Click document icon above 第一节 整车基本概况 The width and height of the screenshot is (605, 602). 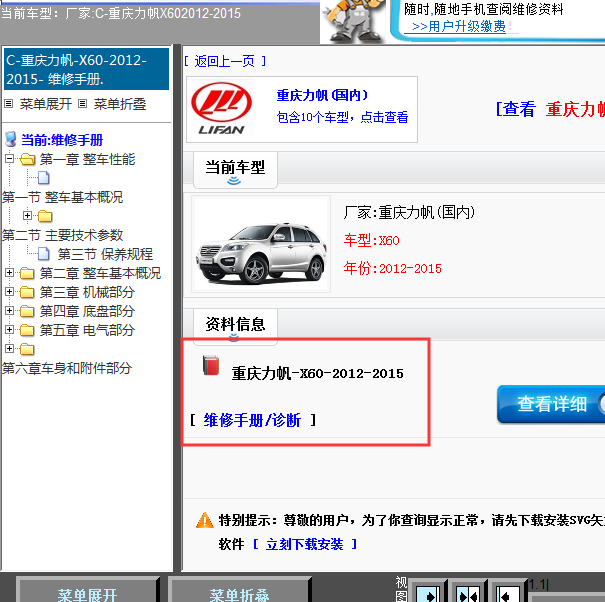tap(43, 178)
